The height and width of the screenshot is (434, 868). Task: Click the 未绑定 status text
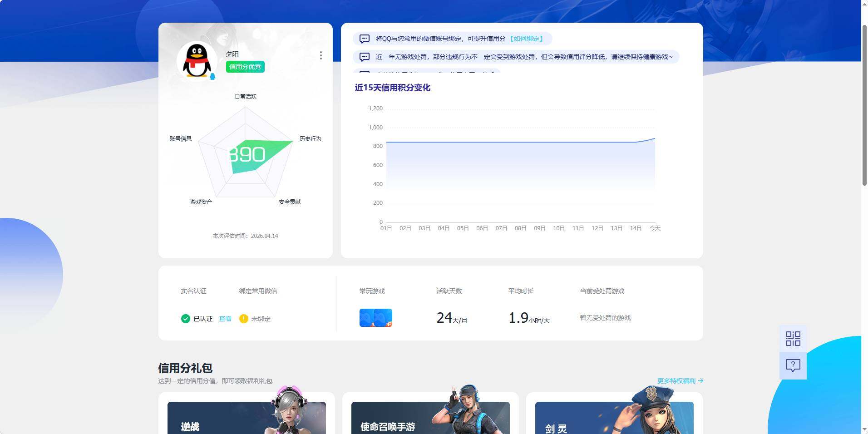click(261, 319)
